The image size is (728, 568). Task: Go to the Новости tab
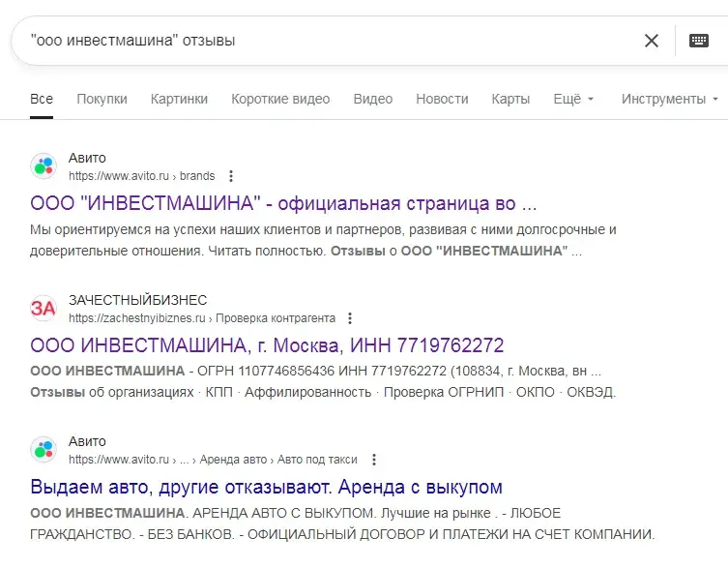tap(442, 99)
